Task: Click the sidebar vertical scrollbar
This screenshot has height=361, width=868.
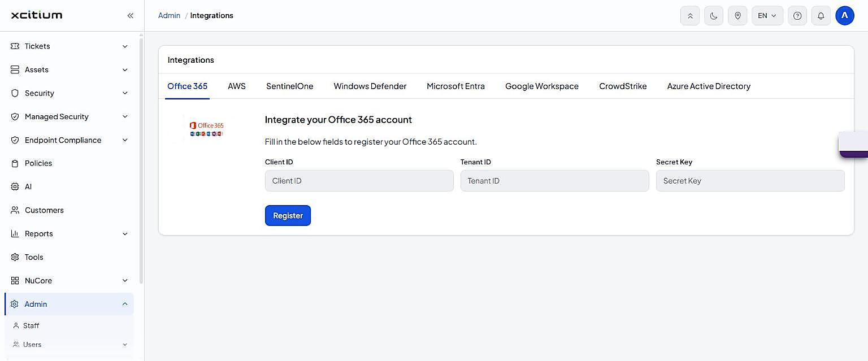Action: (x=141, y=160)
